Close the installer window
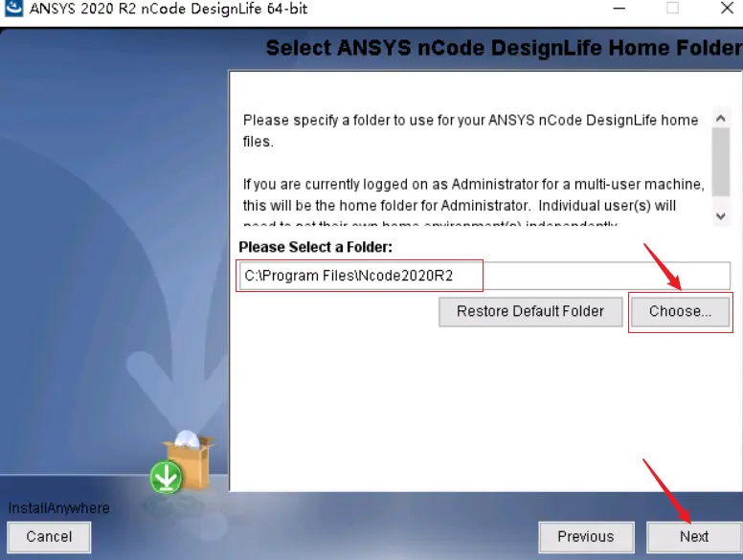The height and width of the screenshot is (560, 743). click(x=727, y=8)
